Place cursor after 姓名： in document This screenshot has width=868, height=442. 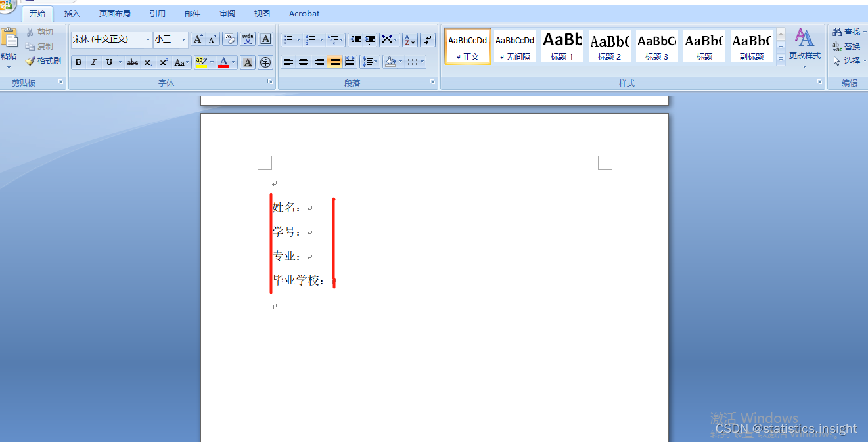click(306, 208)
